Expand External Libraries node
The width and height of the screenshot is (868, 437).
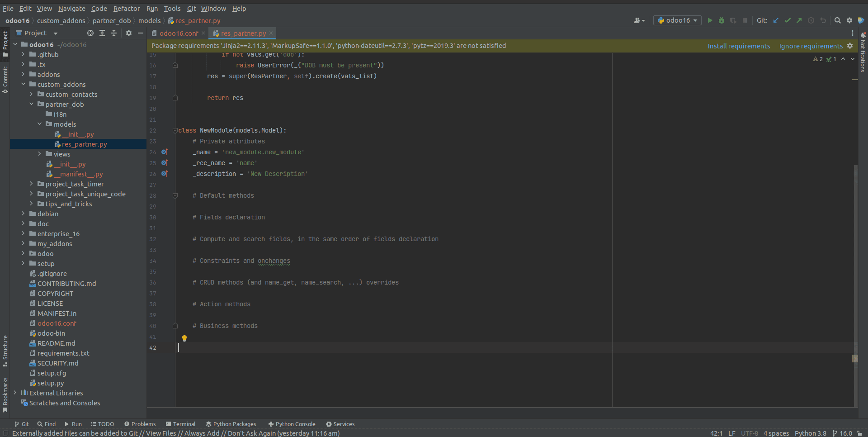click(15, 393)
